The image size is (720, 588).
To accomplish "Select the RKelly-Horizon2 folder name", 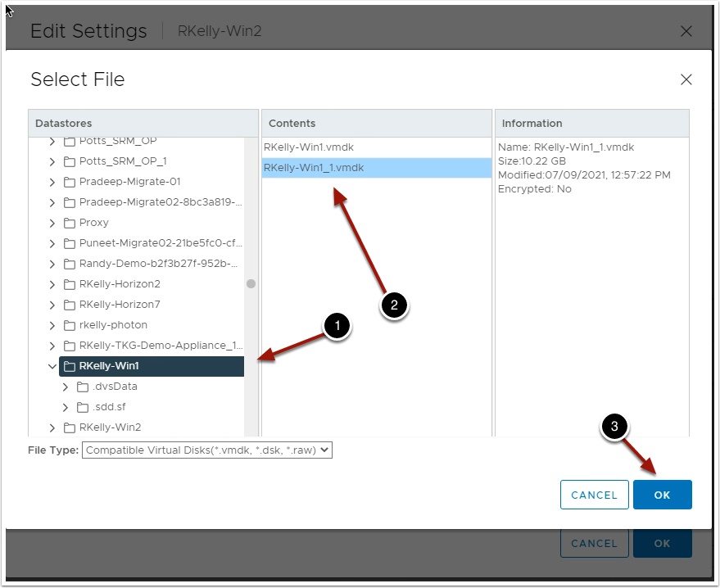I will pos(120,284).
